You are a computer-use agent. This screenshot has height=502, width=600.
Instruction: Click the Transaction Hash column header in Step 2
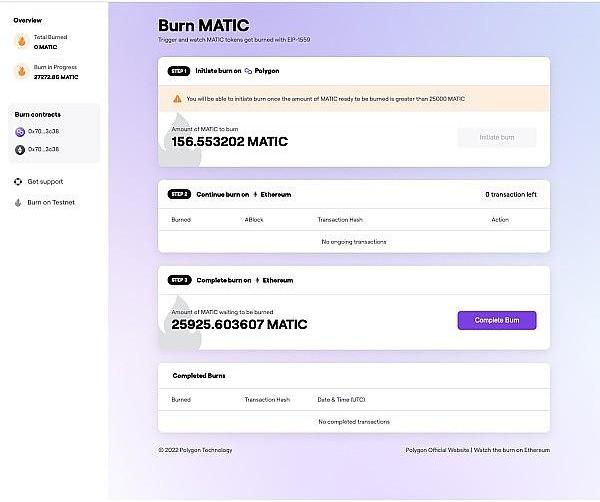(x=340, y=219)
